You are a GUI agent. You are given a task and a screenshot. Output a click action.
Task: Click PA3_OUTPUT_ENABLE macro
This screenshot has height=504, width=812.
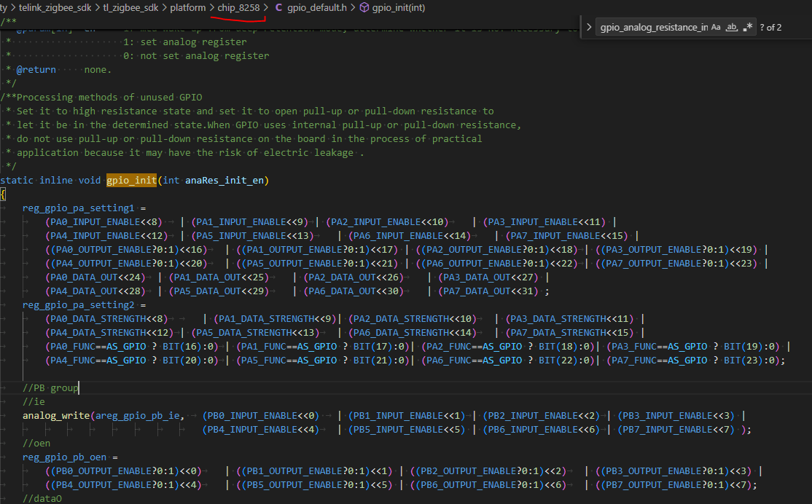pos(654,250)
